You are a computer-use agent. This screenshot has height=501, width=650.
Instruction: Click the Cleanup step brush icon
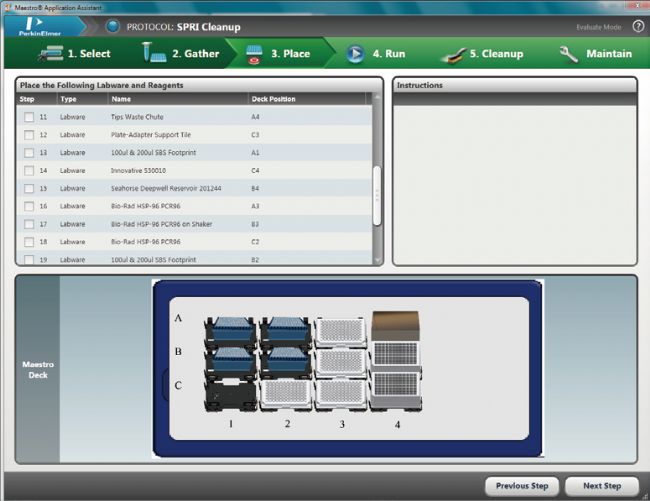tap(453, 56)
